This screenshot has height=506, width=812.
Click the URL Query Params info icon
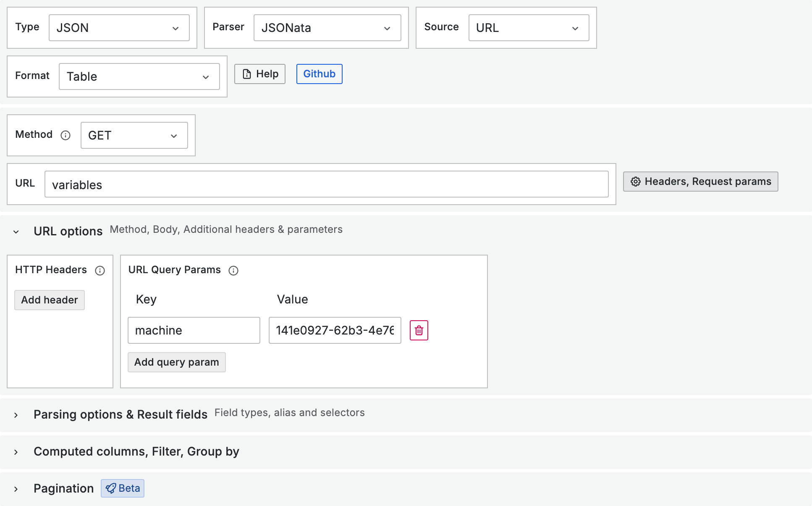point(233,271)
